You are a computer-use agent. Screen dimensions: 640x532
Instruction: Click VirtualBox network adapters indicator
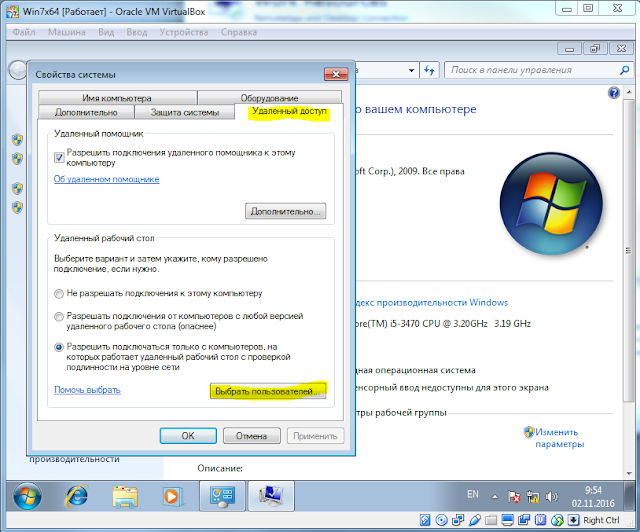click(458, 520)
